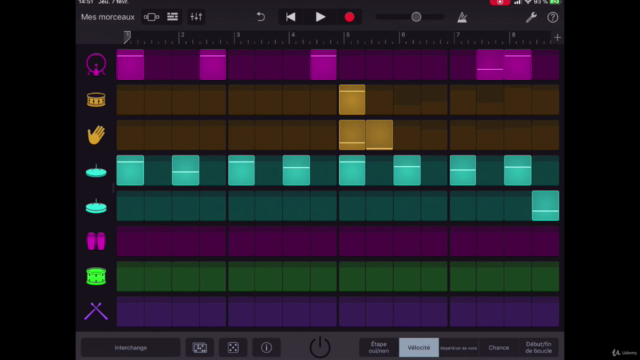
Task: Go to beginning of song
Action: coord(291,17)
